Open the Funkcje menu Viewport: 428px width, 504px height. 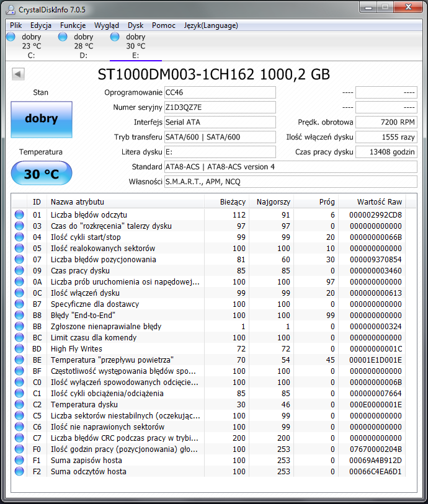pyautogui.click(x=73, y=25)
